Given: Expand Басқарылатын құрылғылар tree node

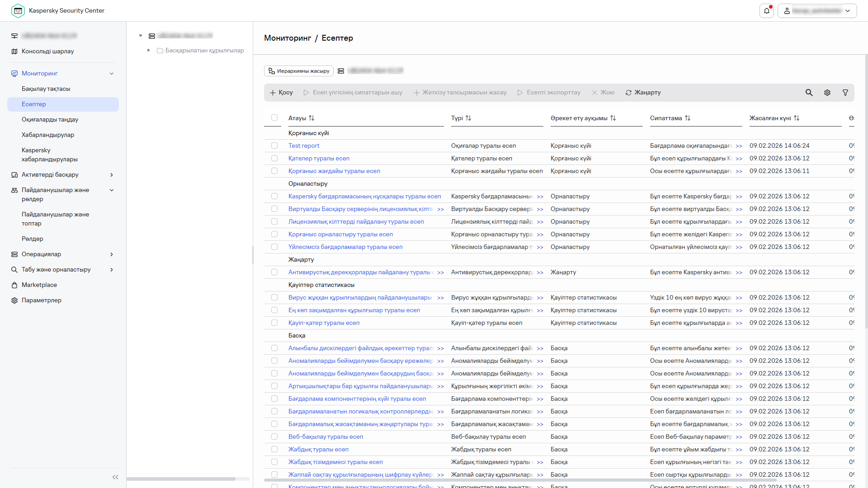Looking at the screenshot, I should click(148, 50).
